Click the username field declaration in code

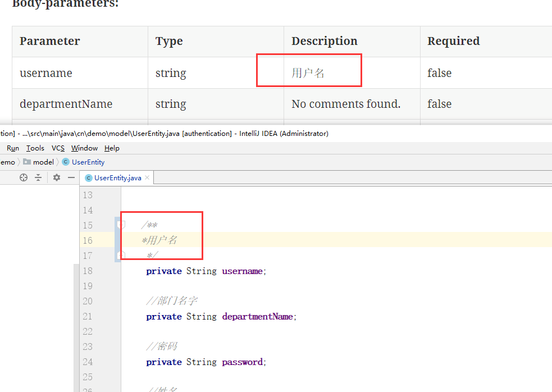tap(242, 271)
